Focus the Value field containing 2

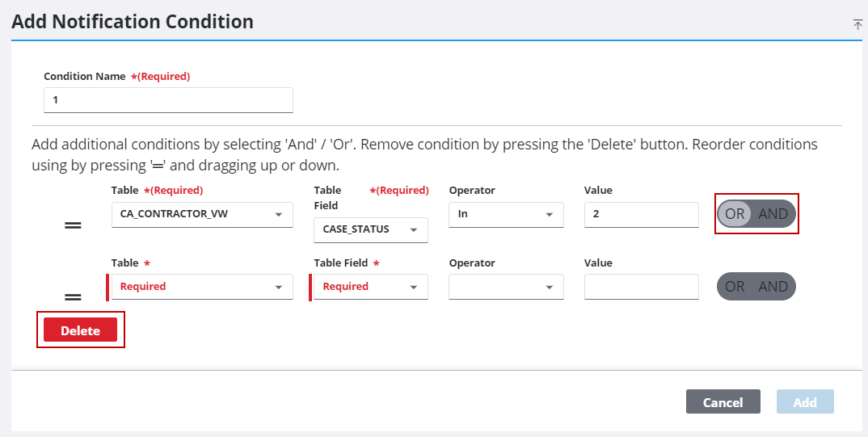tap(641, 214)
